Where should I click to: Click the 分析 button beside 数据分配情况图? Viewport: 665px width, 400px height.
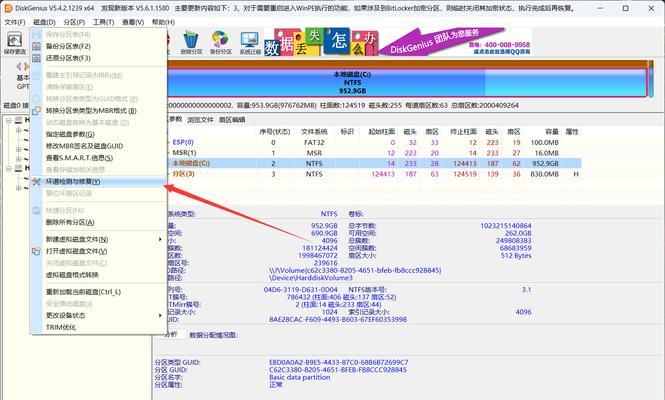pyautogui.click(x=171, y=335)
